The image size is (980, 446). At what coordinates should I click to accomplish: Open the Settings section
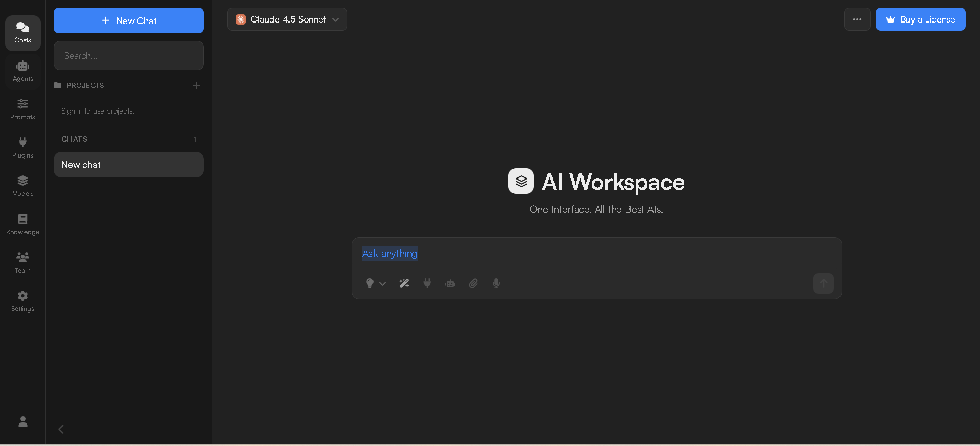22,301
